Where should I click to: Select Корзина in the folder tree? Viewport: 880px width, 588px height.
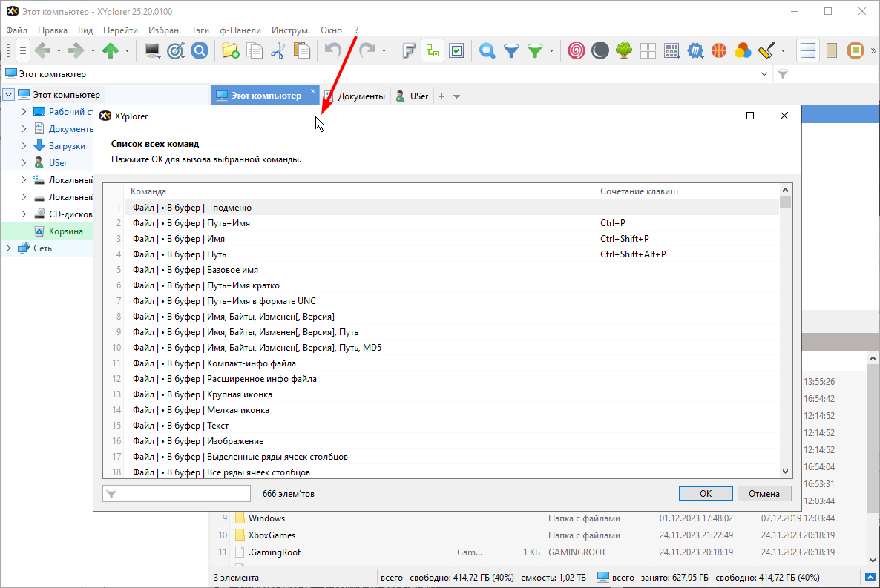[65, 231]
